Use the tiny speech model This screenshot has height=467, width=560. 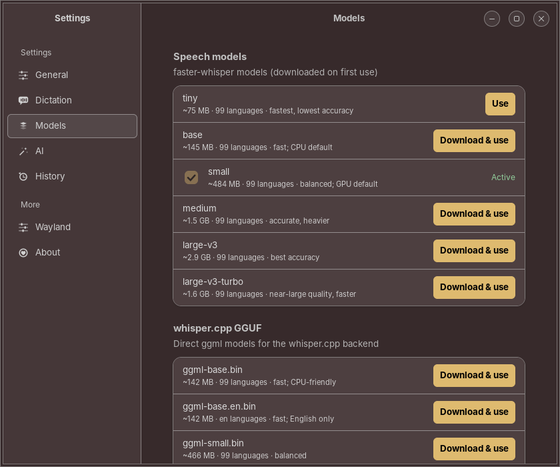coord(500,104)
